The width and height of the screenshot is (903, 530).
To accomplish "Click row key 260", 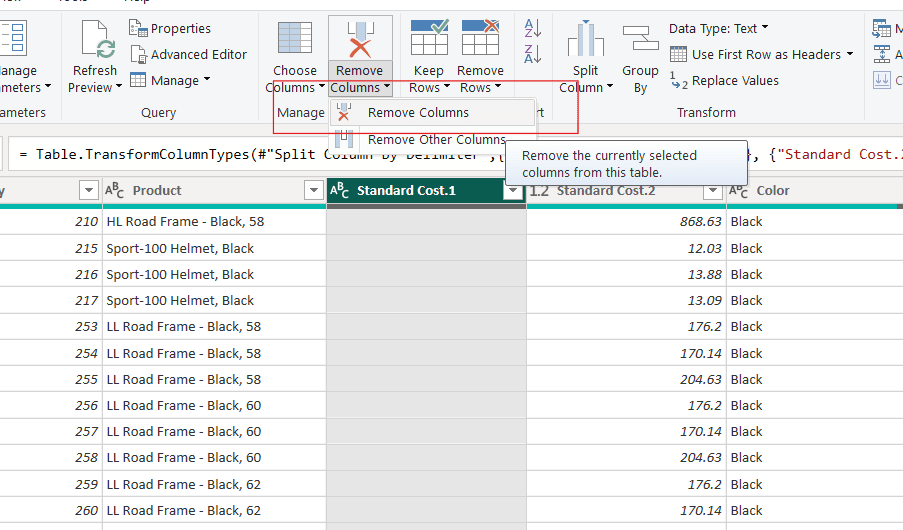I will [x=86, y=510].
